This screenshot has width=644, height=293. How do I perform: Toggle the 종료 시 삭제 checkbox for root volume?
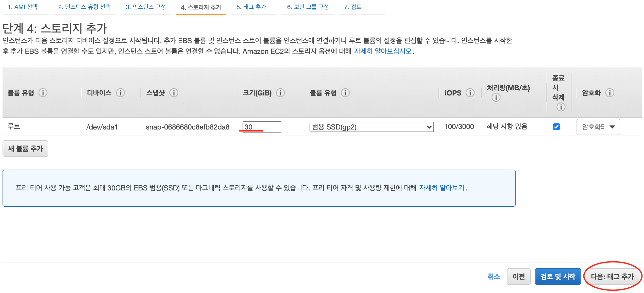point(556,126)
